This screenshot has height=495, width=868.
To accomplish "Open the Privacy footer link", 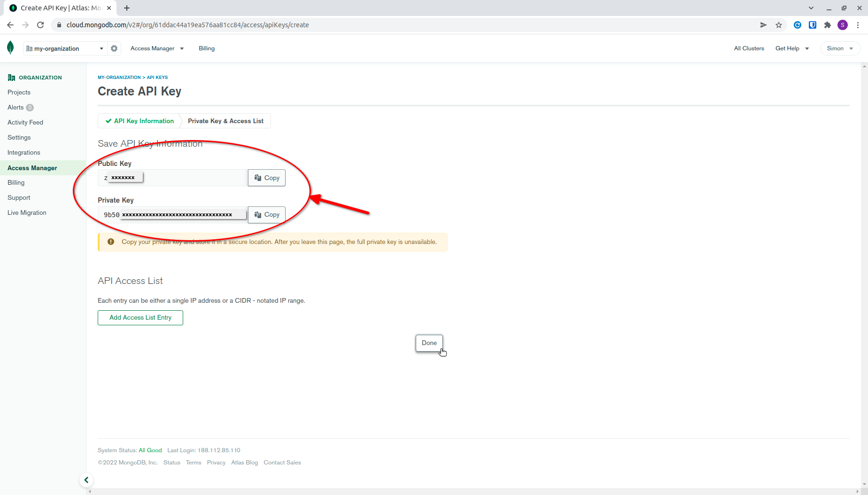I will coord(216,463).
